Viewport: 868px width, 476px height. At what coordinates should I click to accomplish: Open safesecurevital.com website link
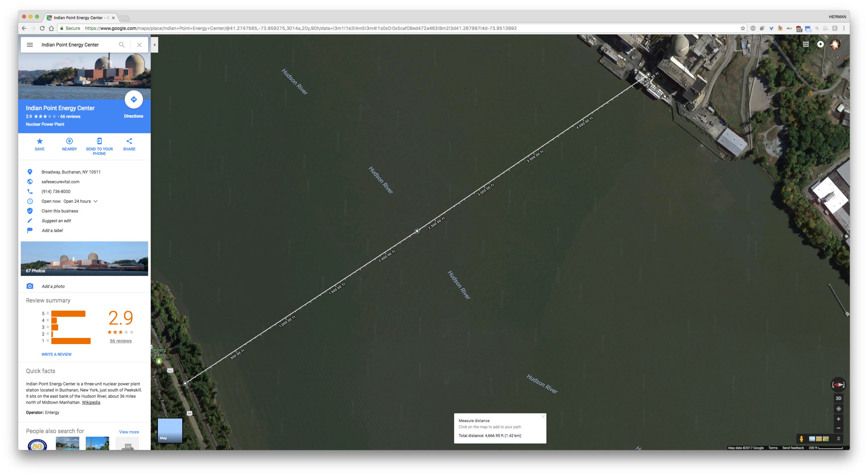60,182
